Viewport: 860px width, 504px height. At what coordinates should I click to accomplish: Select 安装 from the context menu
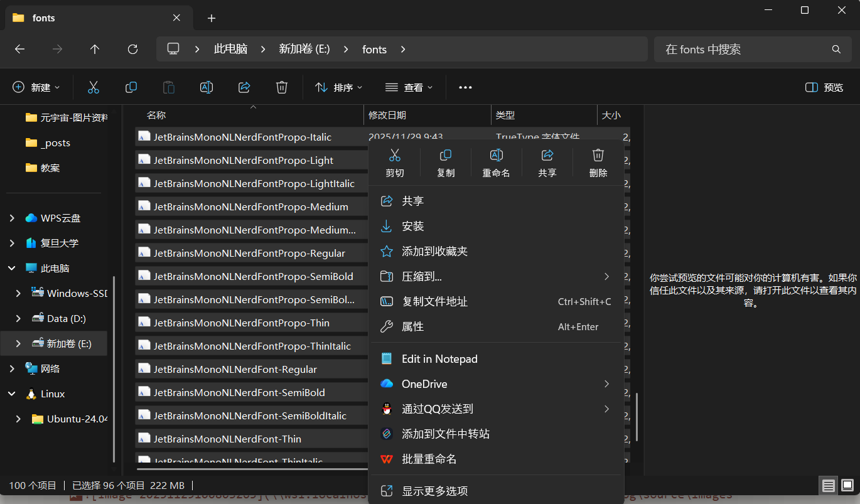click(413, 226)
